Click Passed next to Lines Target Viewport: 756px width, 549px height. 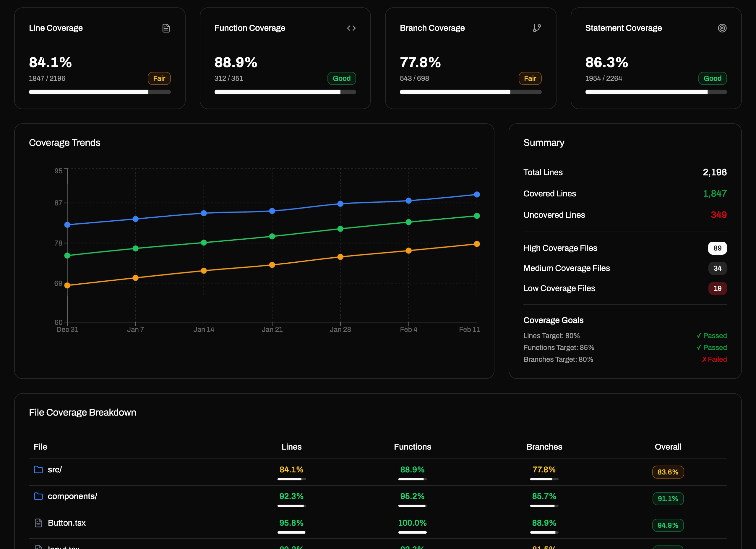coord(712,335)
